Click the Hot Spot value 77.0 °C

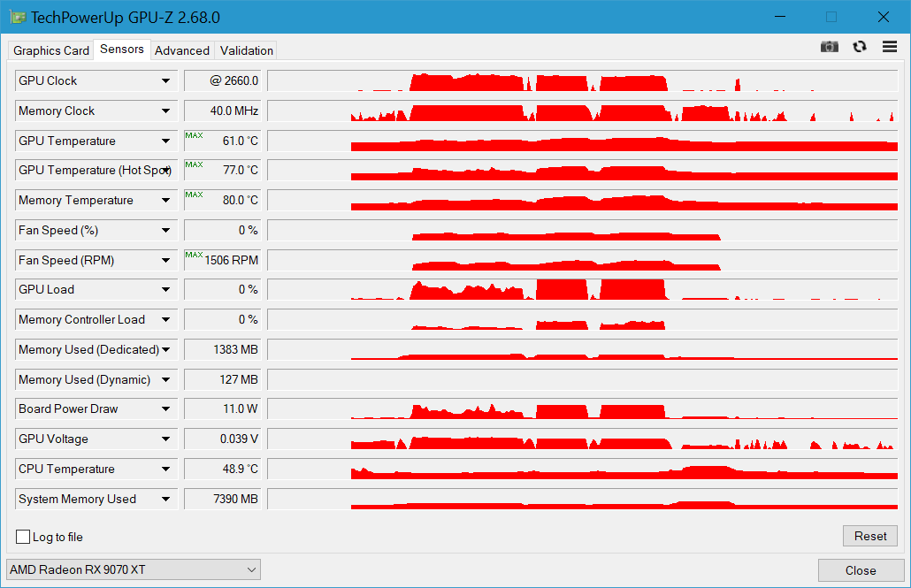point(223,171)
